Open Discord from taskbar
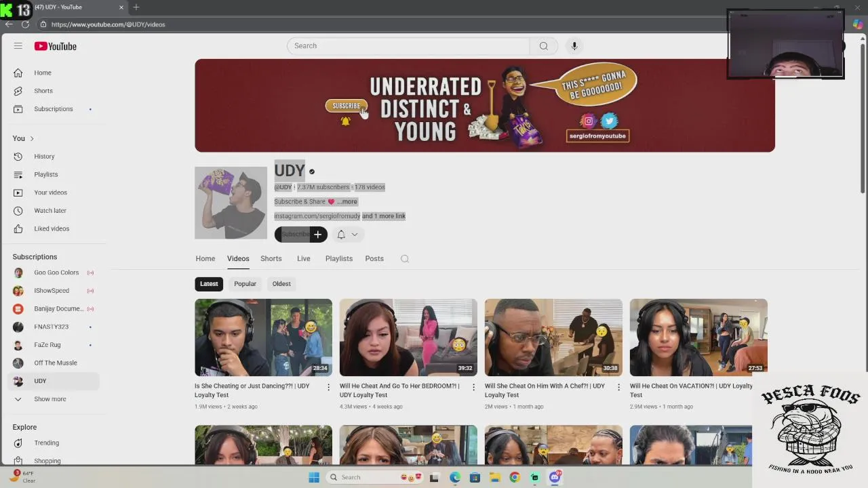The height and width of the screenshot is (488, 868). pos(555,477)
